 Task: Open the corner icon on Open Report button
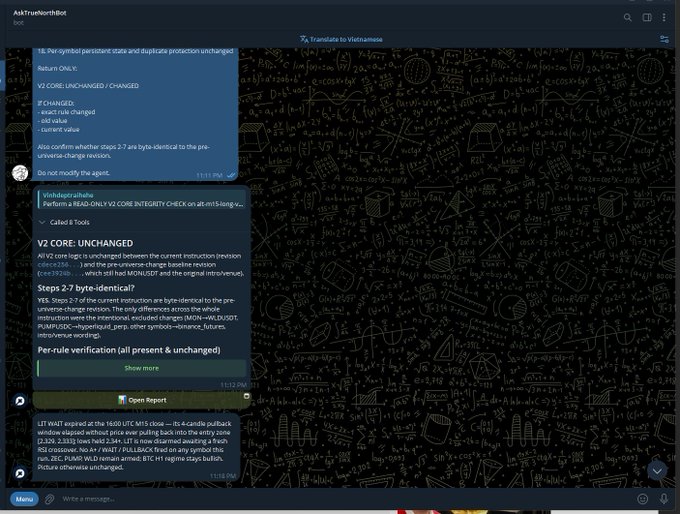[x=246, y=396]
